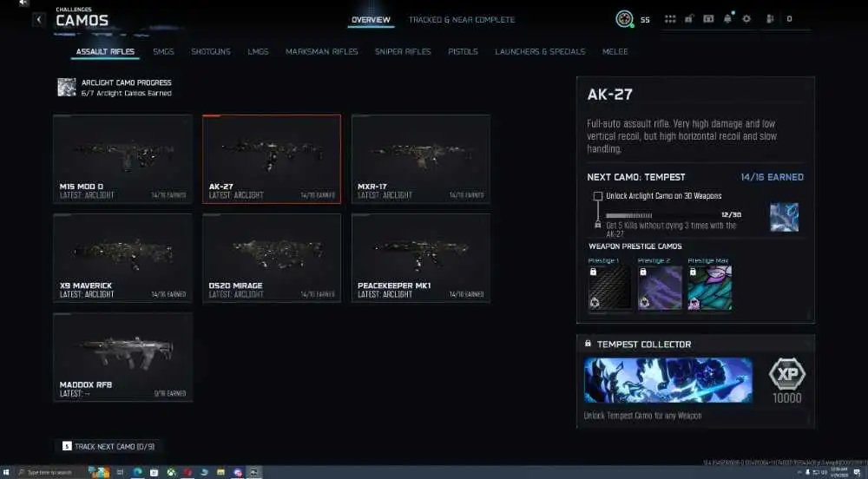This screenshot has height=479, width=868.
Task: Click the 12/30 challenge progress bar
Action: click(x=673, y=215)
